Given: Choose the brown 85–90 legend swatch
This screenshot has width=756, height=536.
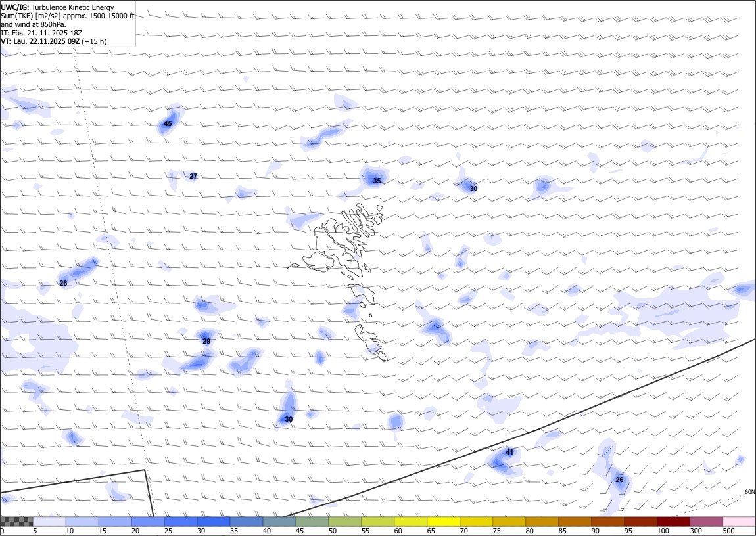Looking at the screenshot, I should (575, 522).
